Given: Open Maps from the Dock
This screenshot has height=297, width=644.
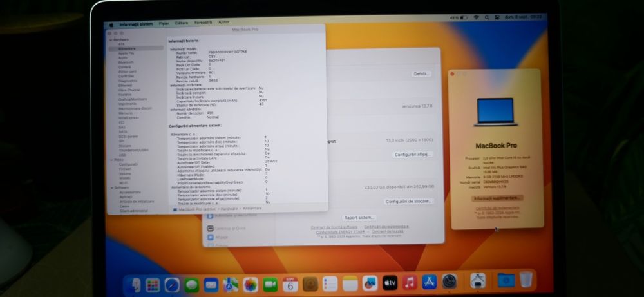Looking at the screenshot, I should tap(231, 285).
